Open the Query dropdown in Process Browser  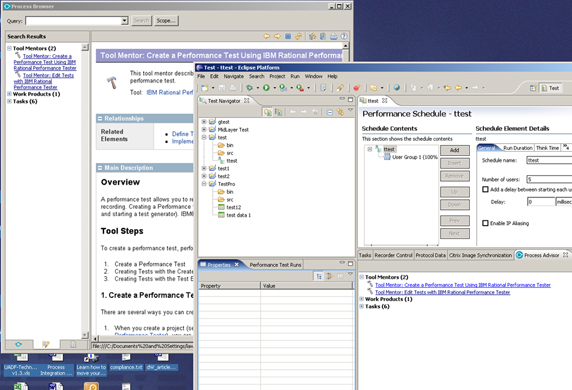(x=124, y=21)
